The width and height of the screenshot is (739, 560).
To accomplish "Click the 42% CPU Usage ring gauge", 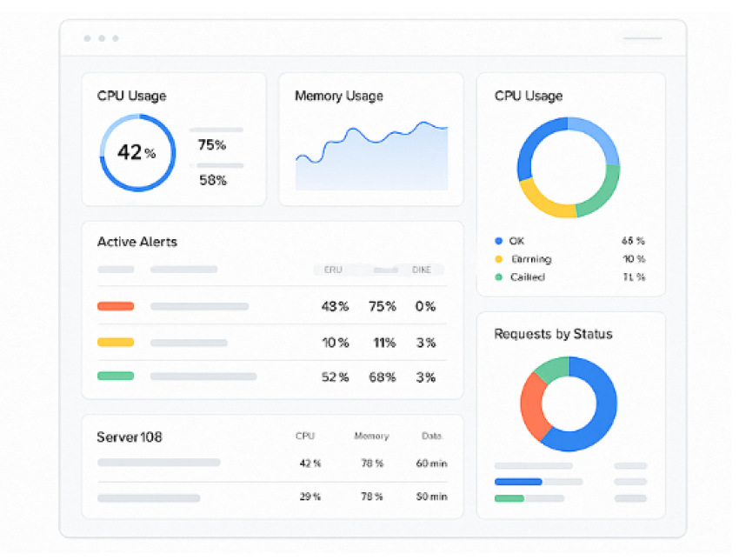I will (137, 153).
